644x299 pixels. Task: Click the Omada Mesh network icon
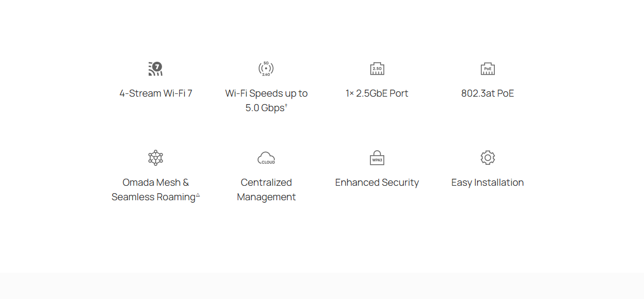pyautogui.click(x=155, y=158)
